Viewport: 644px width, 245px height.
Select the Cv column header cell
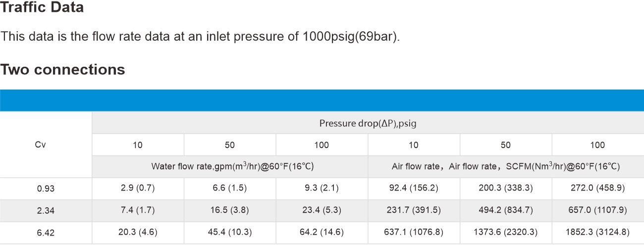pyautogui.click(x=46, y=145)
